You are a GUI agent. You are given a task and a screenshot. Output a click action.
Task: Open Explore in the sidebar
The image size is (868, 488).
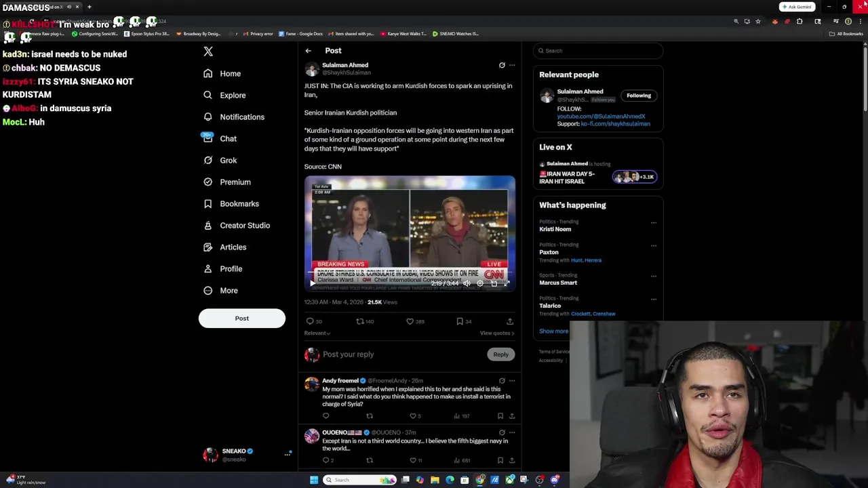(224, 95)
